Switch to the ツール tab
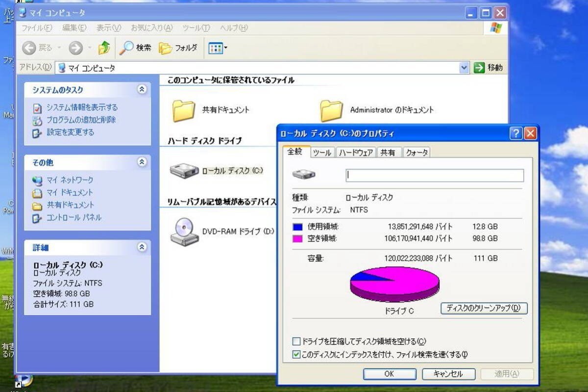The height and width of the screenshot is (392, 588). coord(322,153)
